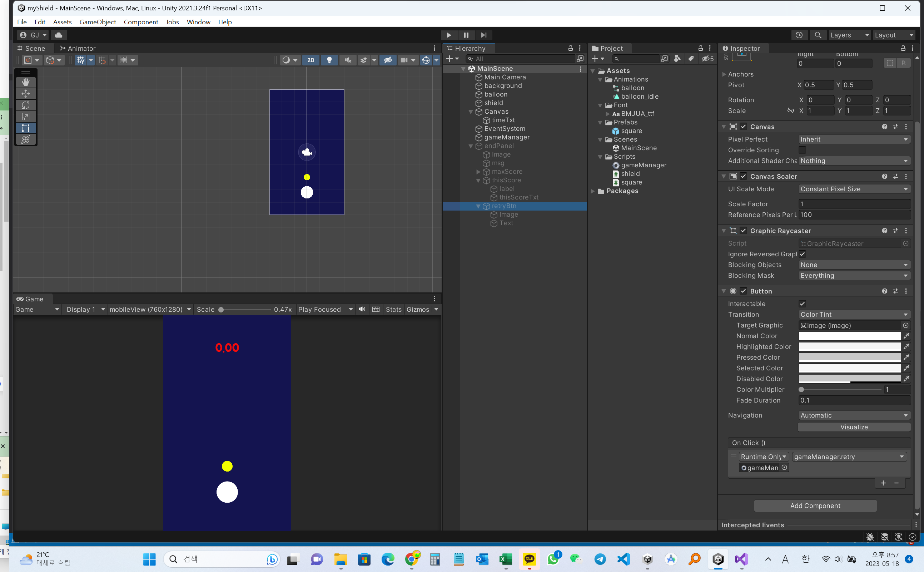This screenshot has height=572, width=924.
Task: Open the cloud services icon
Action: 59,35
